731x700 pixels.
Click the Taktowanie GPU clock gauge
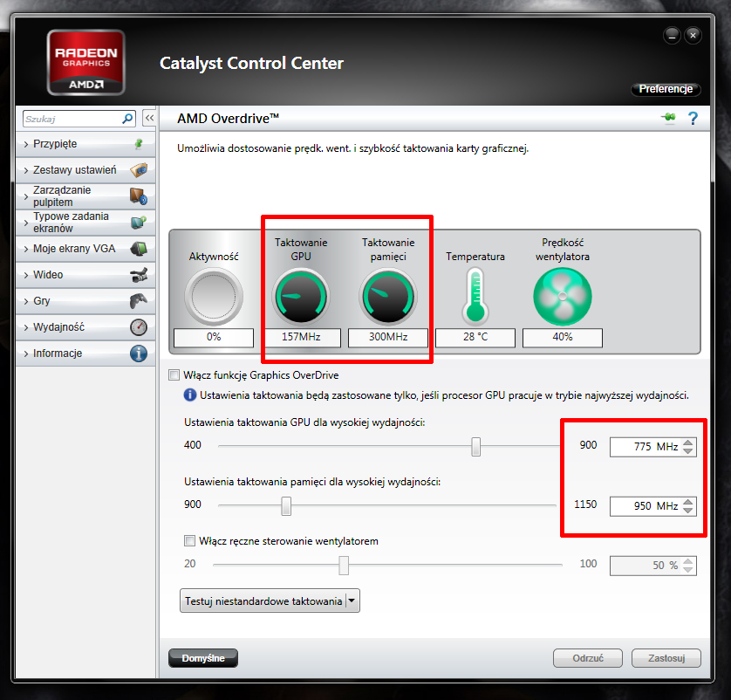[301, 296]
